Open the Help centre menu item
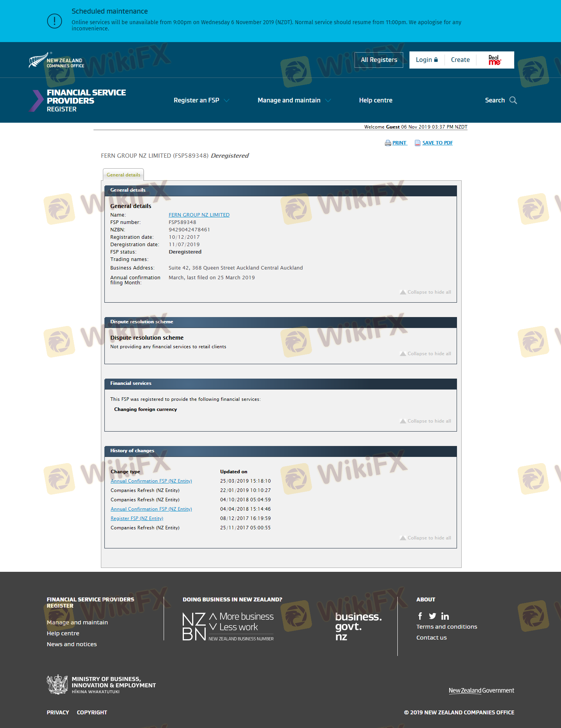This screenshot has width=561, height=728. [376, 100]
